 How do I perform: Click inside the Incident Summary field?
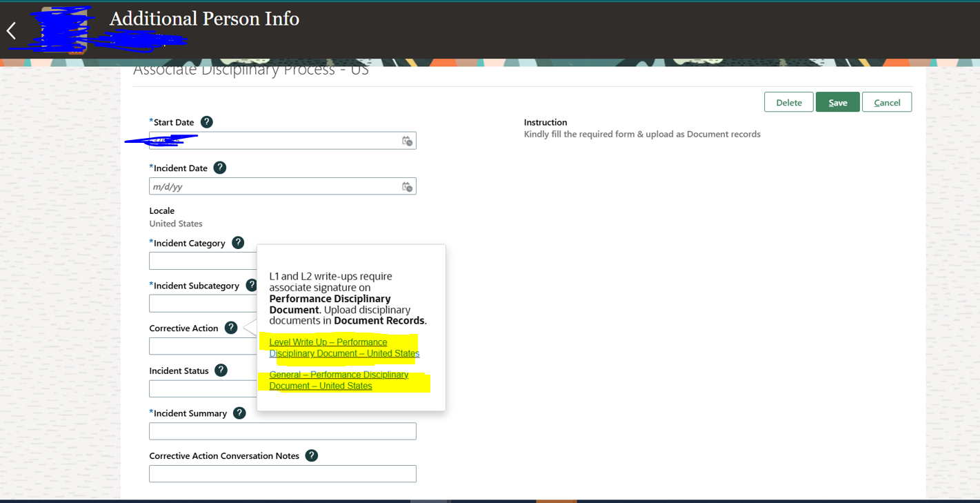click(x=282, y=431)
